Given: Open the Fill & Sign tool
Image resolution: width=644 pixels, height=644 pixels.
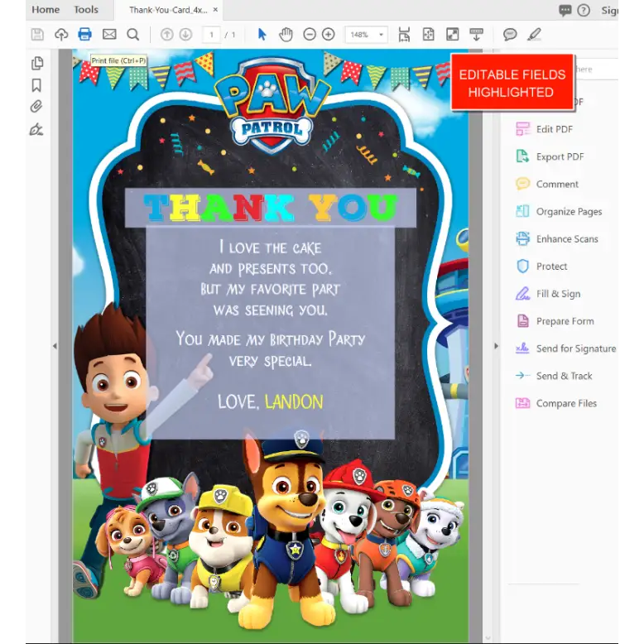Looking at the screenshot, I should click(x=548, y=294).
